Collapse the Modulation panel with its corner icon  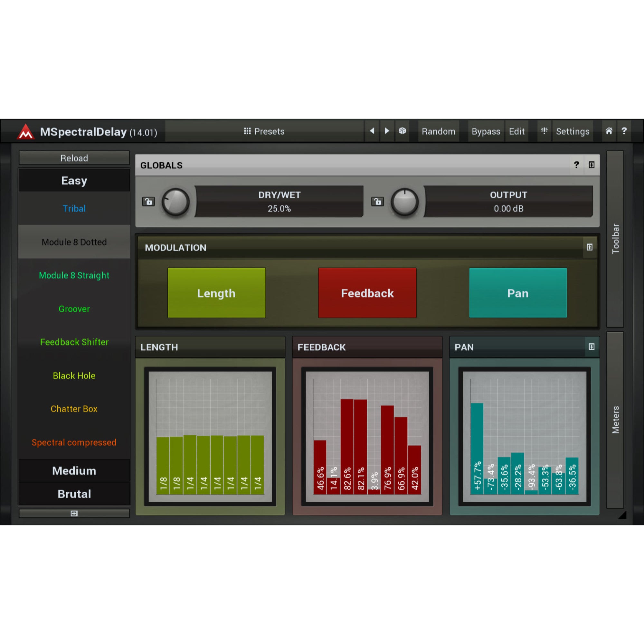point(589,247)
